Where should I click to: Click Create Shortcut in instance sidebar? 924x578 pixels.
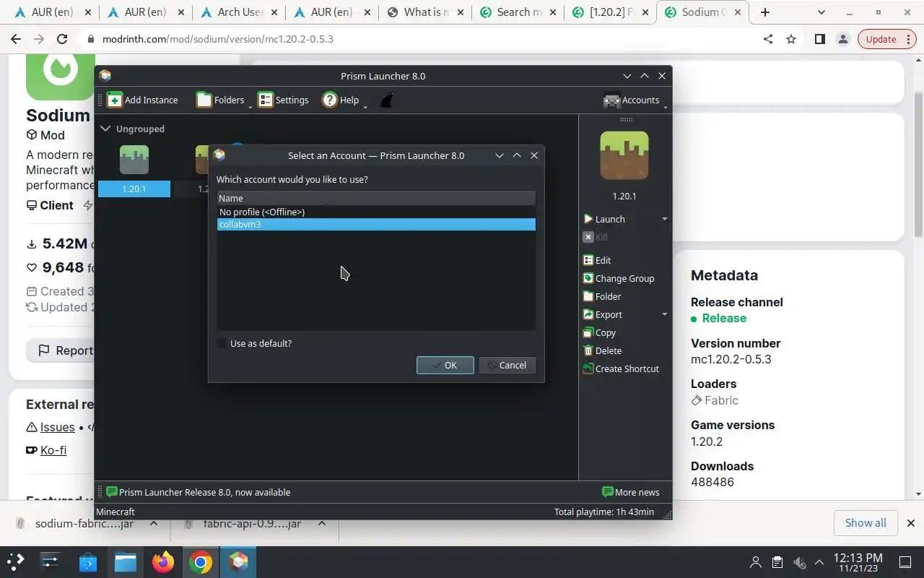tap(621, 368)
